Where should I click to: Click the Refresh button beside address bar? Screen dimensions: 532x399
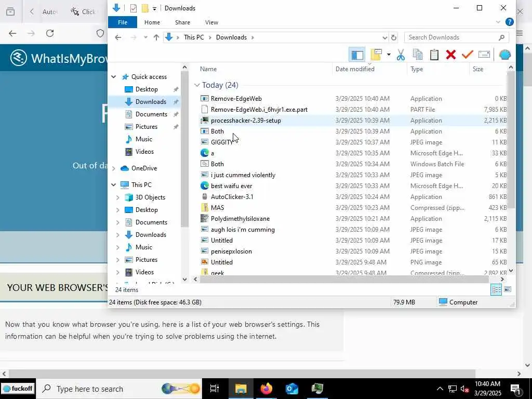pos(394,37)
